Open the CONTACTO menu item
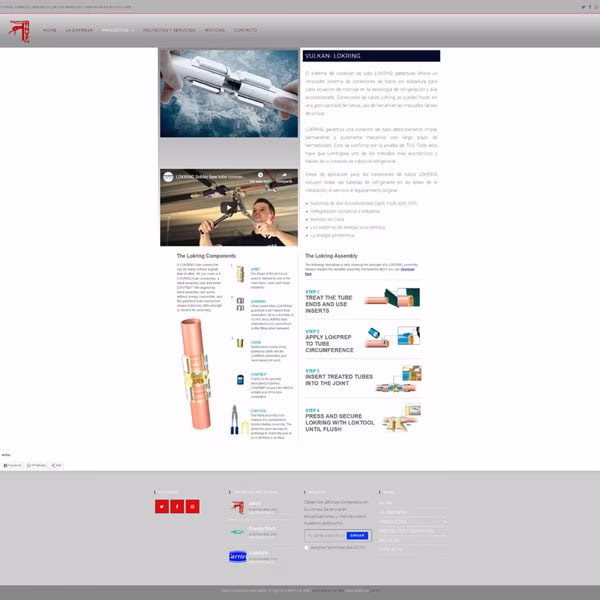This screenshot has width=600, height=600. (x=246, y=30)
